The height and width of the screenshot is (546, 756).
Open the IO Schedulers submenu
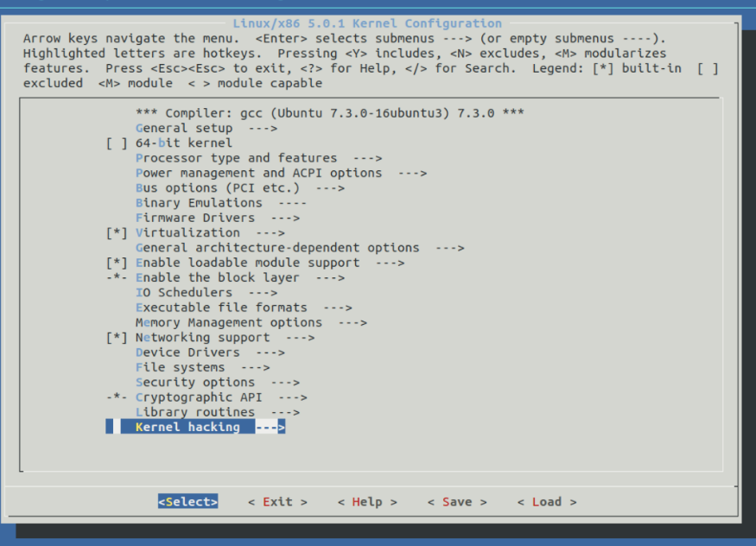(x=206, y=293)
